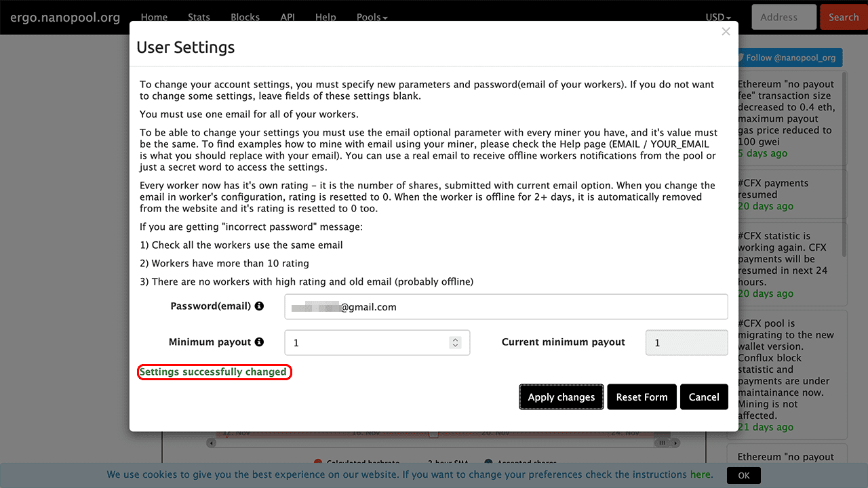Open the Help page
This screenshot has width=868, height=488.
pos(325,18)
